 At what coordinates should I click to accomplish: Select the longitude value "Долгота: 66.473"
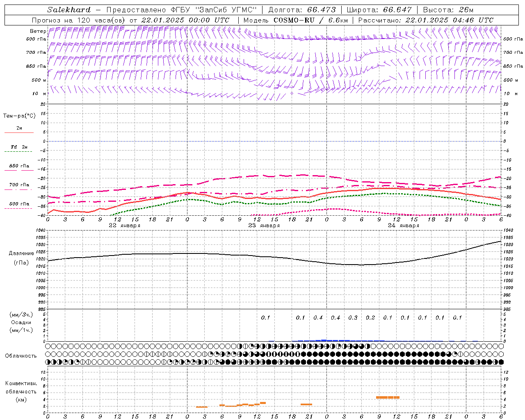[302, 10]
